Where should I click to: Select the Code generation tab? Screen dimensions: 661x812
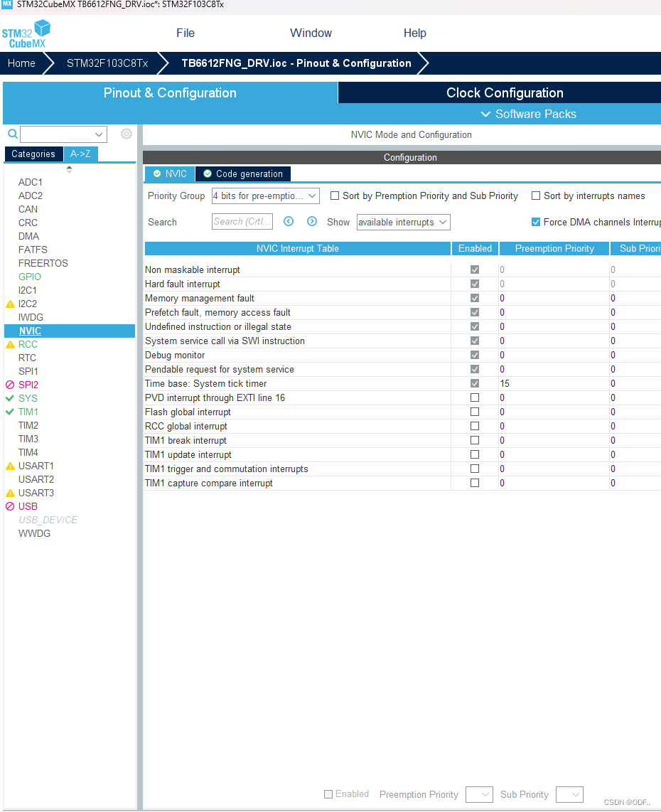(x=243, y=174)
